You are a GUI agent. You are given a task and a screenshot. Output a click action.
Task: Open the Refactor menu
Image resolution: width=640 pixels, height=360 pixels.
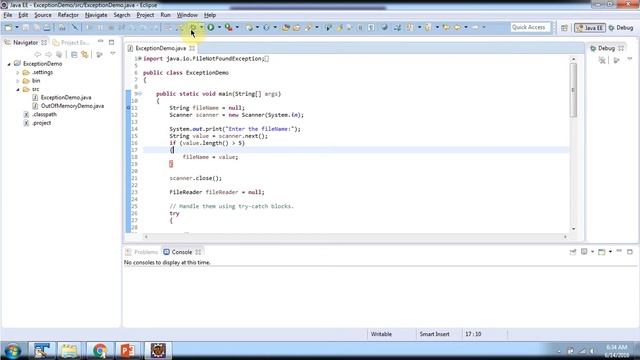pos(68,15)
